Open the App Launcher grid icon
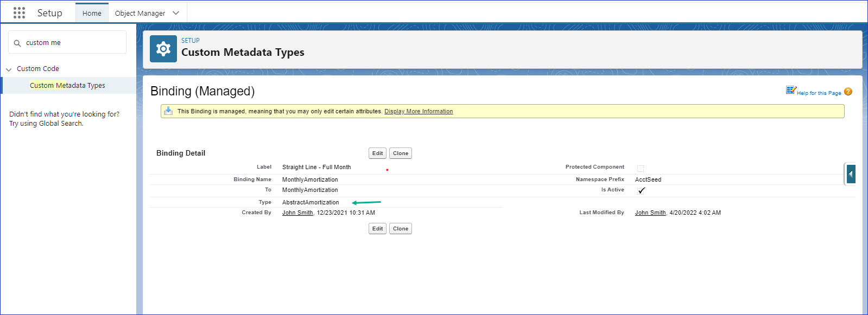 [19, 13]
